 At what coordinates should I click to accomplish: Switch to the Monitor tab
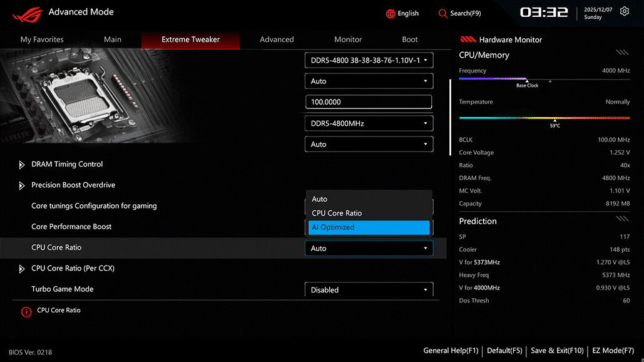[x=348, y=39]
